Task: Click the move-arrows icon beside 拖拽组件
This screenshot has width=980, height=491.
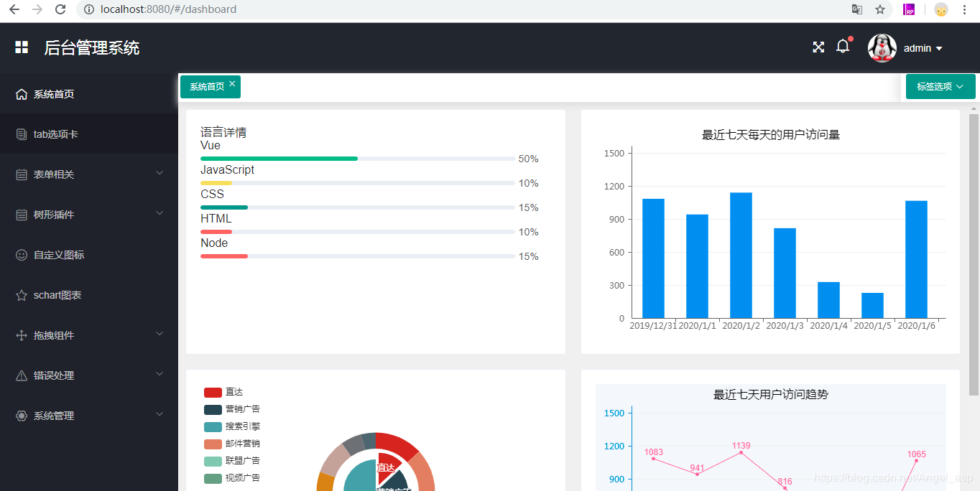Action: click(22, 335)
